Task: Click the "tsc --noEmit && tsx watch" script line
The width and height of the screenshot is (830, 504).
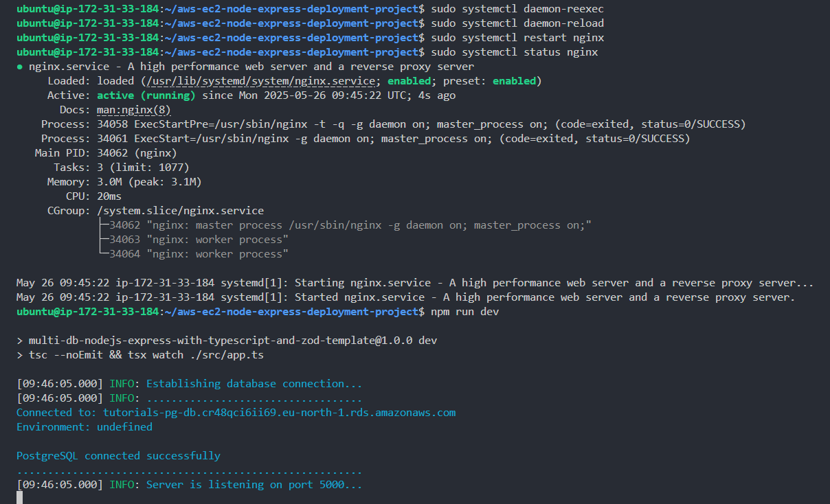Action: click(x=140, y=355)
